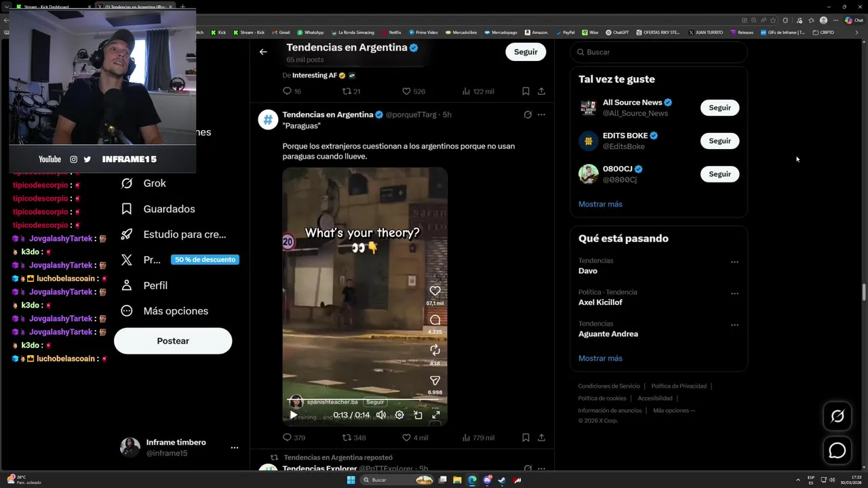
Task: Show more suggestions under Tal vez te guste
Action: point(600,204)
